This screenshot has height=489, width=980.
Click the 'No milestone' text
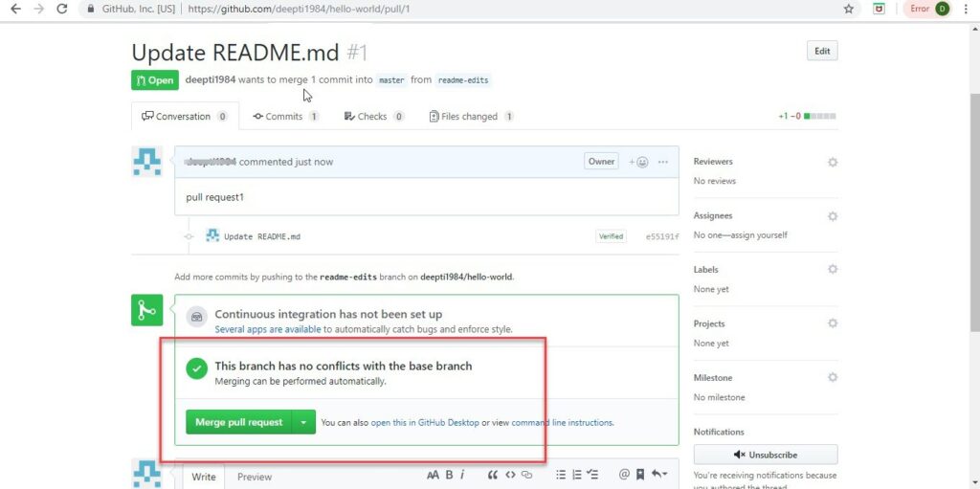719,397
